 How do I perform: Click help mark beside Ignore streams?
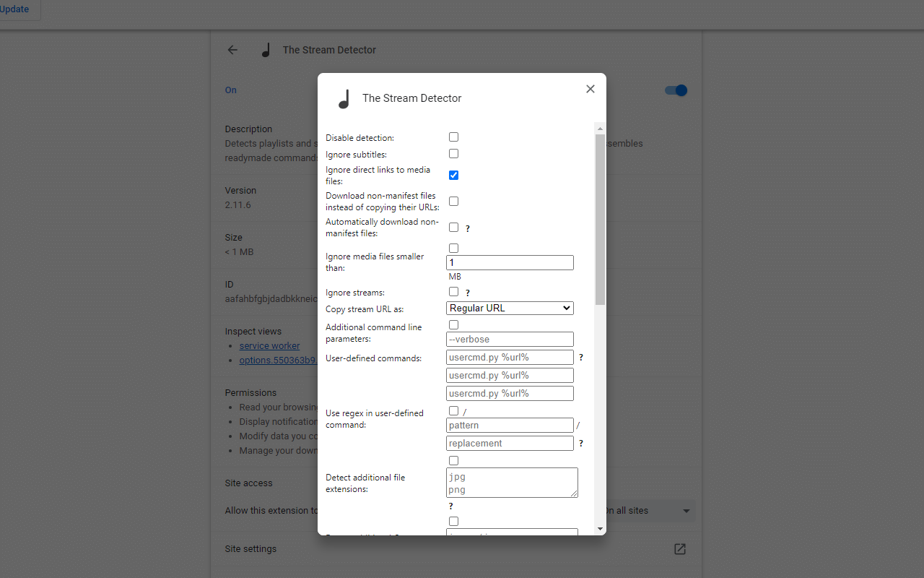468,293
